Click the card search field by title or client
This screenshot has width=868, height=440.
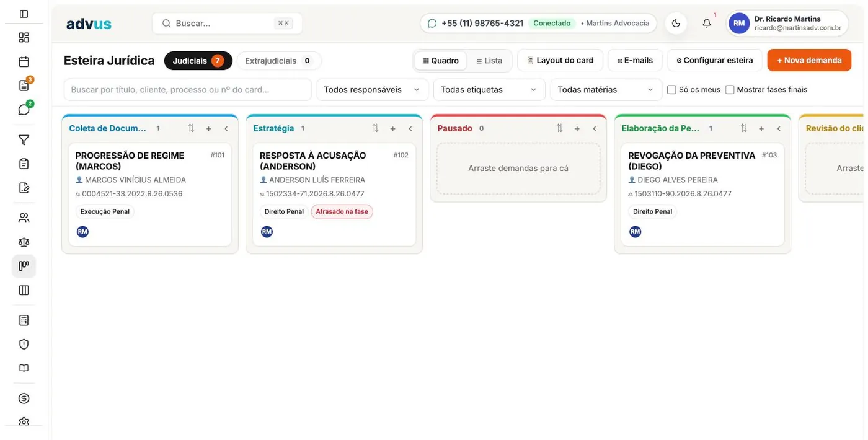tap(188, 90)
